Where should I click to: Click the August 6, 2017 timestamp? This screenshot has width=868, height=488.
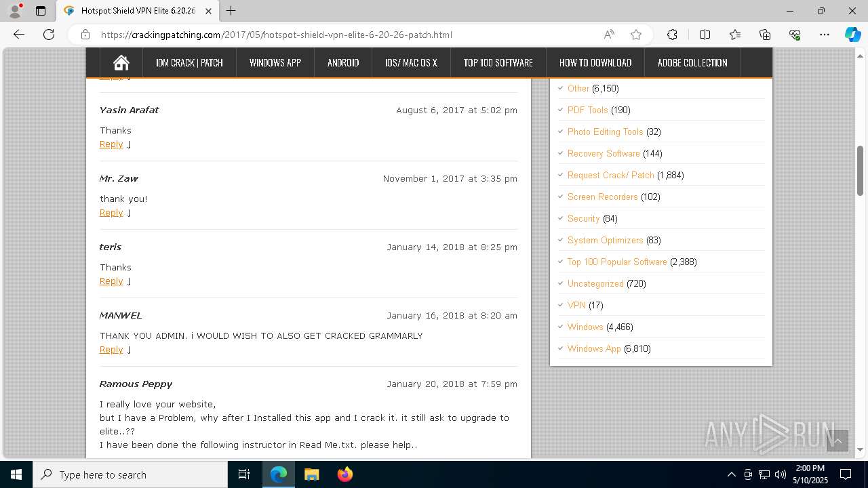pos(456,110)
